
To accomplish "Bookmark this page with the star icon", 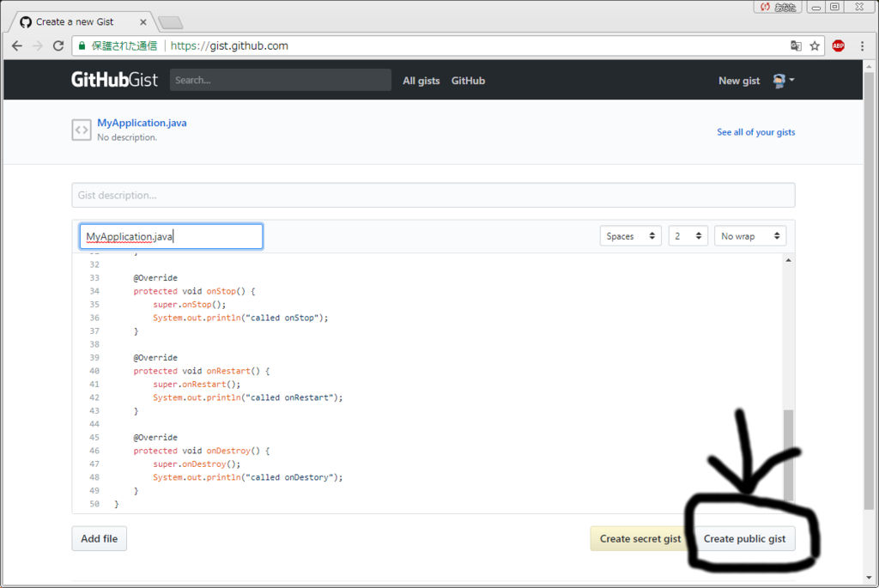I will tap(815, 46).
